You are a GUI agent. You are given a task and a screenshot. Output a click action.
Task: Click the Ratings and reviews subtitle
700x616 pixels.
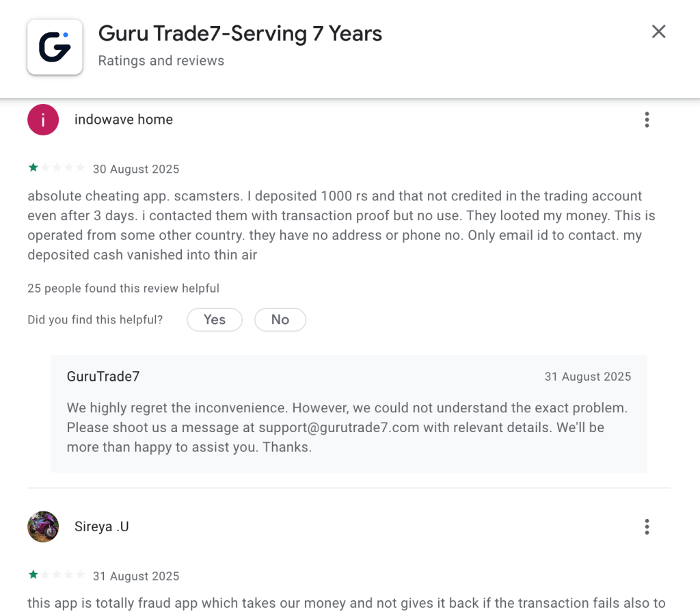(161, 61)
